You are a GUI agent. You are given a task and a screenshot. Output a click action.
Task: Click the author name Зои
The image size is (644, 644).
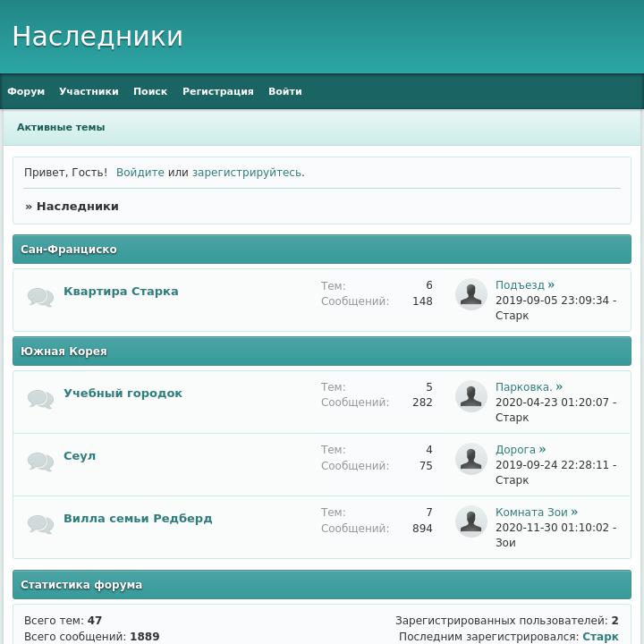pos(505,543)
